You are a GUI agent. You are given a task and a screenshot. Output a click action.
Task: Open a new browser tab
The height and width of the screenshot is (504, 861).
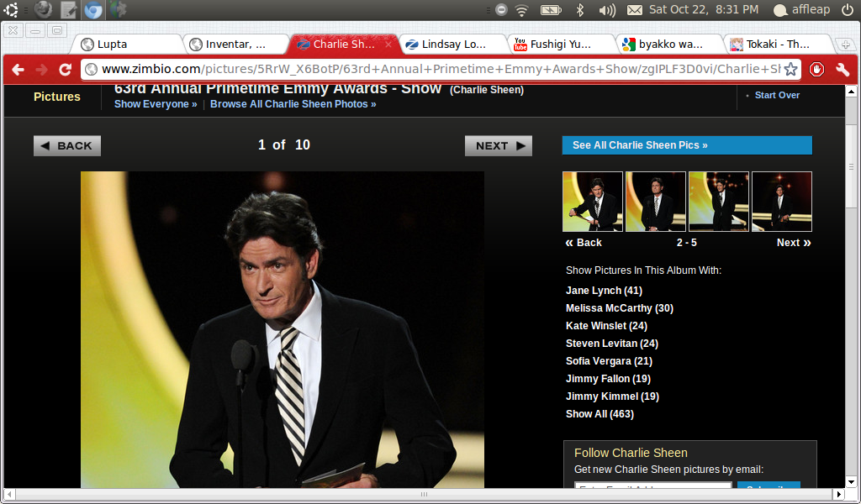coord(845,45)
